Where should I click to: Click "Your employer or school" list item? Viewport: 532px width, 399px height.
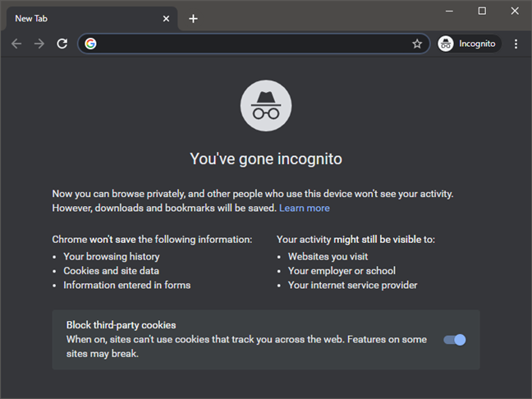(x=342, y=271)
